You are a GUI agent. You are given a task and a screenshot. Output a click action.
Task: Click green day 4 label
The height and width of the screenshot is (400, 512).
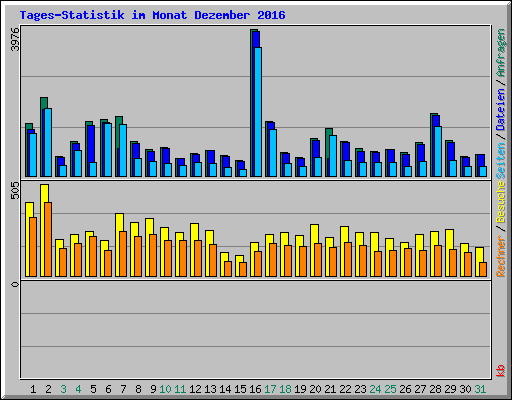pyautogui.click(x=78, y=389)
